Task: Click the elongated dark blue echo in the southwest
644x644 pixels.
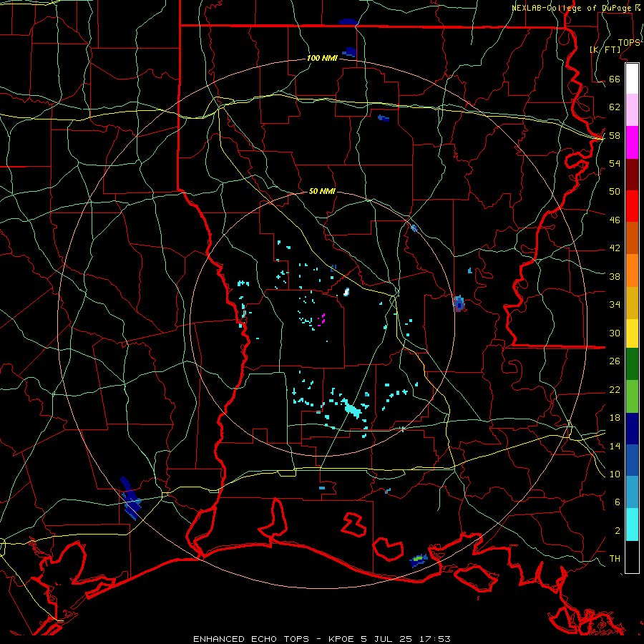Action: click(x=131, y=498)
